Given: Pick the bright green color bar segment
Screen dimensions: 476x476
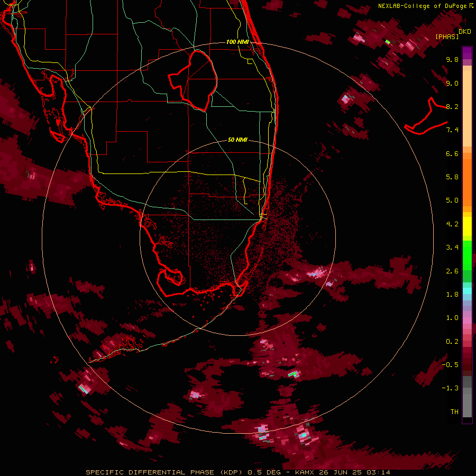Looking at the screenshot, I should pos(467,255).
